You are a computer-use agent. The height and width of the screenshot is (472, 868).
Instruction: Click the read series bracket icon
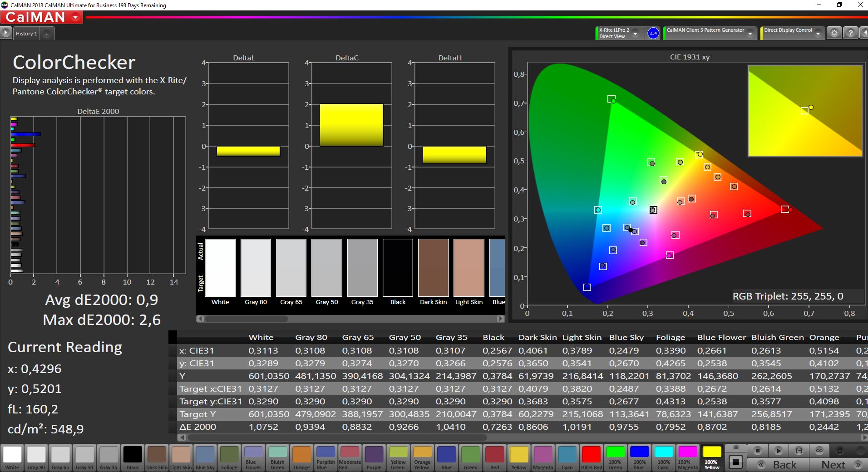799,451
